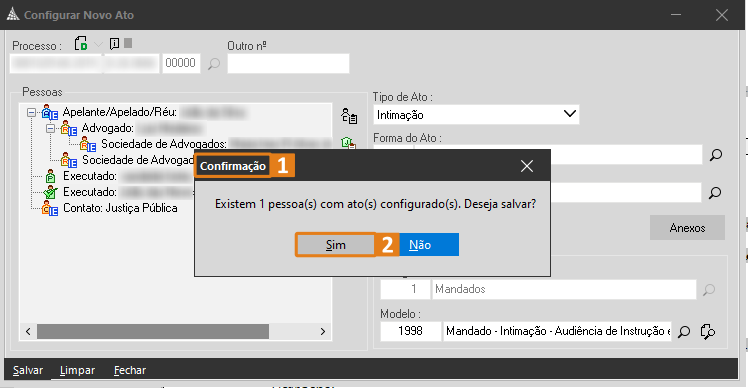
Task: Click Fechar in the bottom menu bar
Action: (130, 370)
